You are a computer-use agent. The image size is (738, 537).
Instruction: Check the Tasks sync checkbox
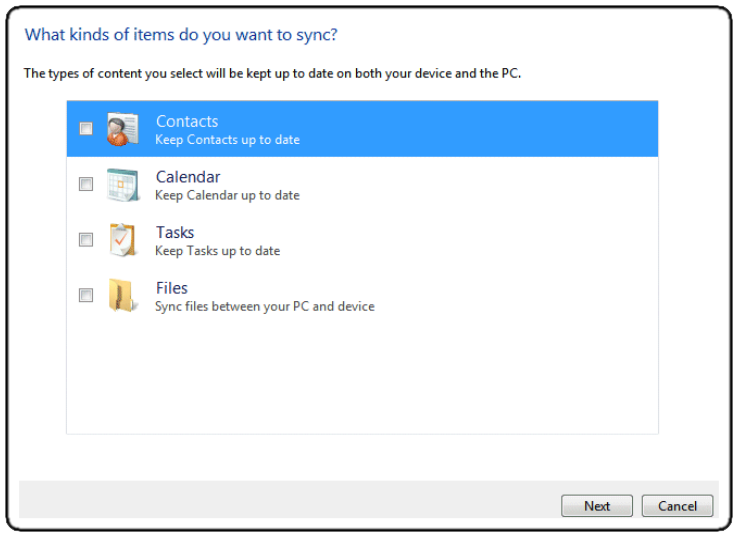click(x=86, y=240)
